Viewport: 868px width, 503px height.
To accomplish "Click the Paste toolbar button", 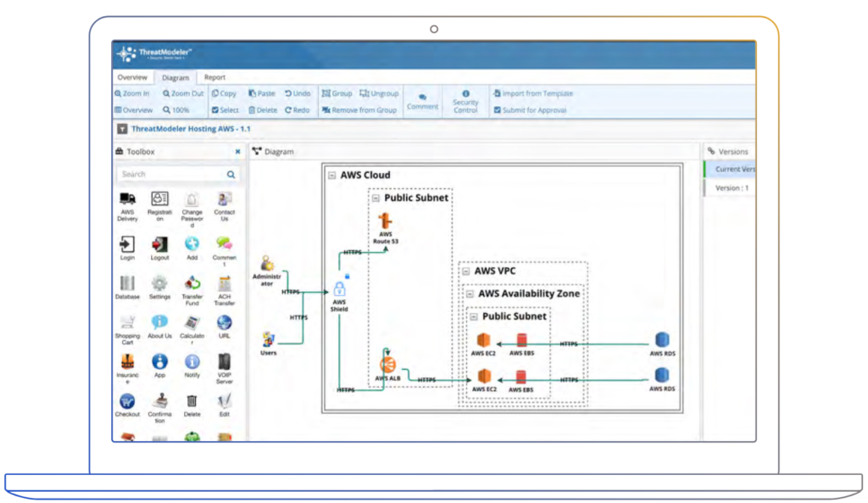I will coord(262,93).
